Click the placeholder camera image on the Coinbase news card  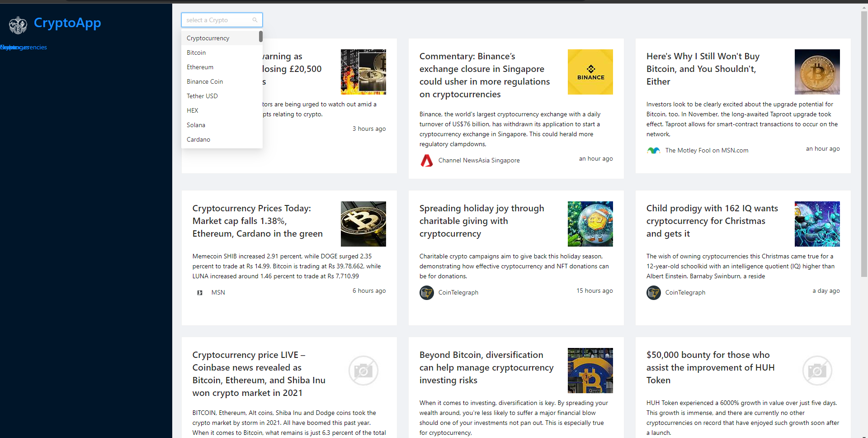tap(363, 371)
